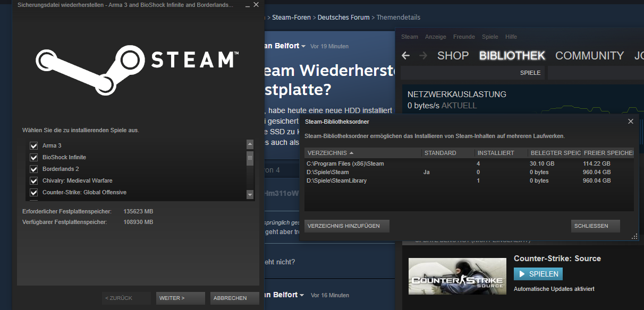Go to the BIBLIOTHEK tab

click(x=512, y=56)
